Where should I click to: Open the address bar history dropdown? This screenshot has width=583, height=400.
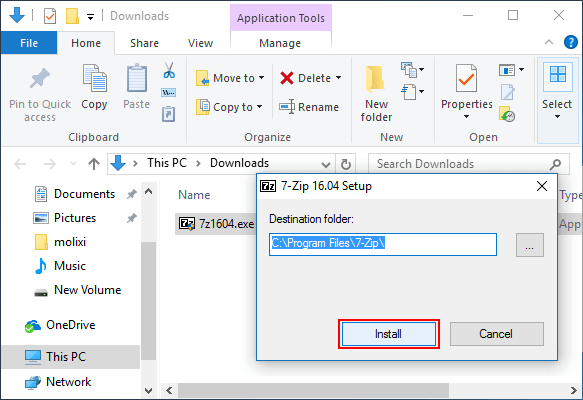(x=326, y=164)
